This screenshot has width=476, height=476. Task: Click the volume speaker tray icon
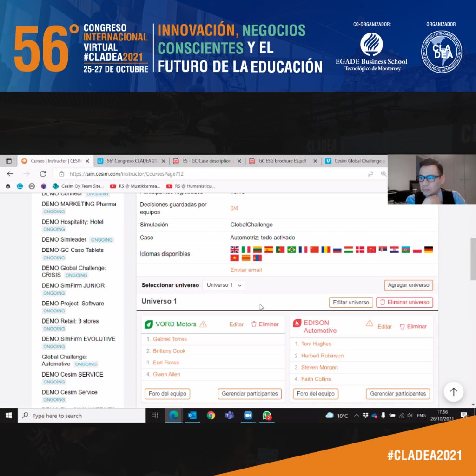[410, 415]
